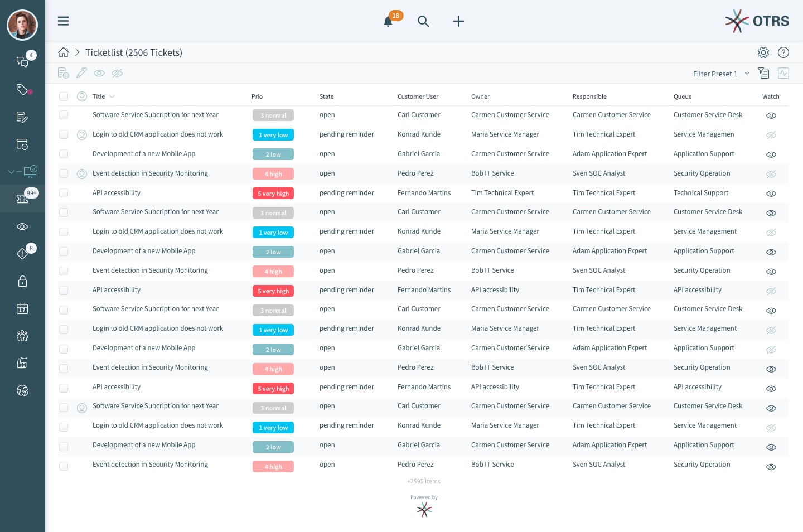Toggle watch on first Carl Customer ticket
The width and height of the screenshot is (803, 532).
click(x=771, y=115)
